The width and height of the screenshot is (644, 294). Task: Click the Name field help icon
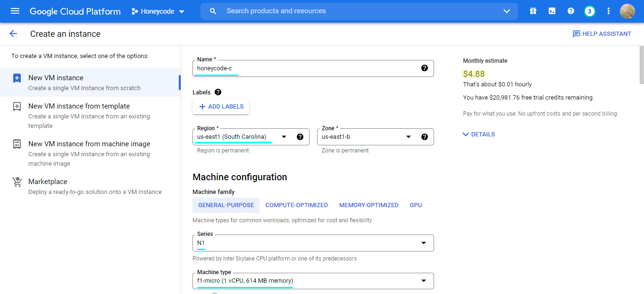coord(424,68)
